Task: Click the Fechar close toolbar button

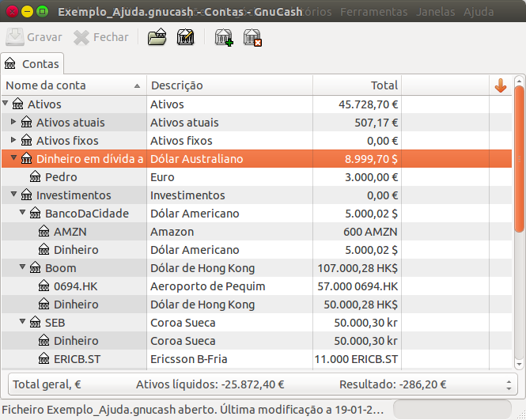Action: 101,37
